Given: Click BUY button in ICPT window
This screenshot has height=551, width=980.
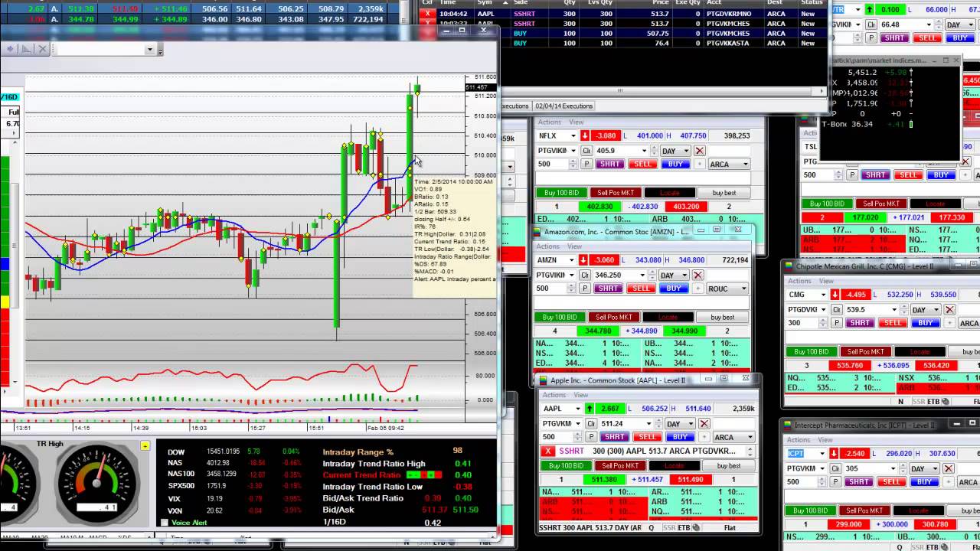Looking at the screenshot, I should 924,482.
